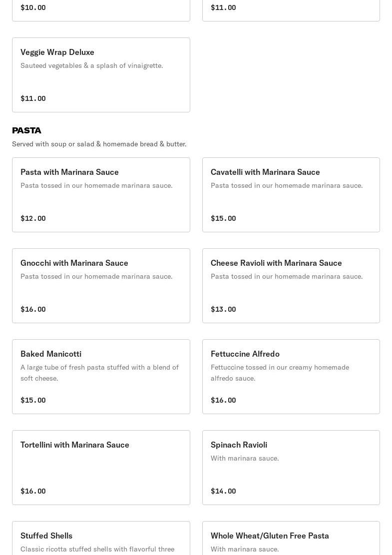Click the Baked Manicotti description text

99,373
